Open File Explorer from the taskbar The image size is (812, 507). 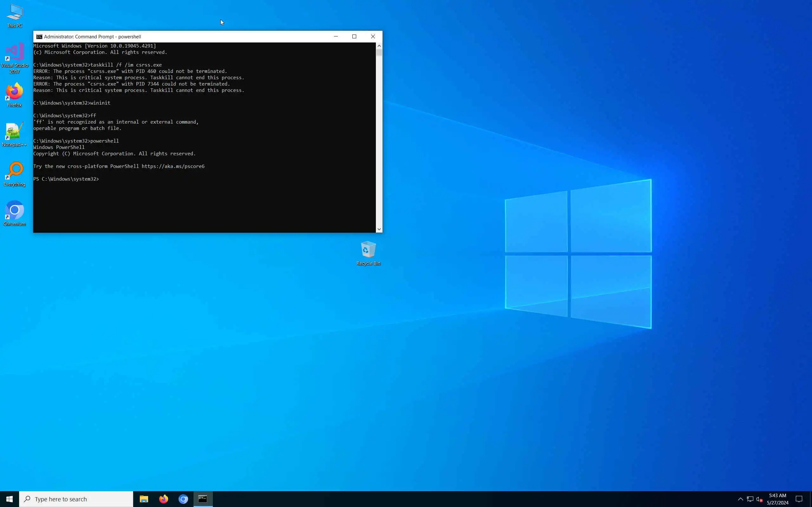[x=144, y=499]
